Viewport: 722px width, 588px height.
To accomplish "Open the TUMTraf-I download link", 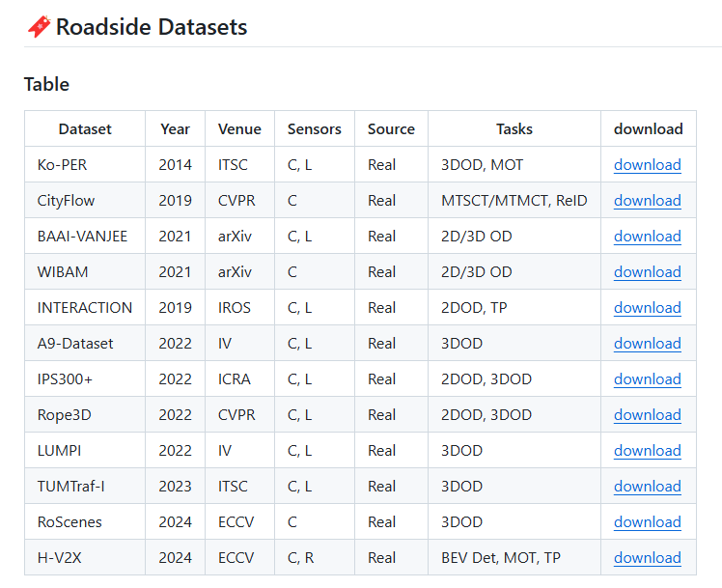I will click(648, 487).
